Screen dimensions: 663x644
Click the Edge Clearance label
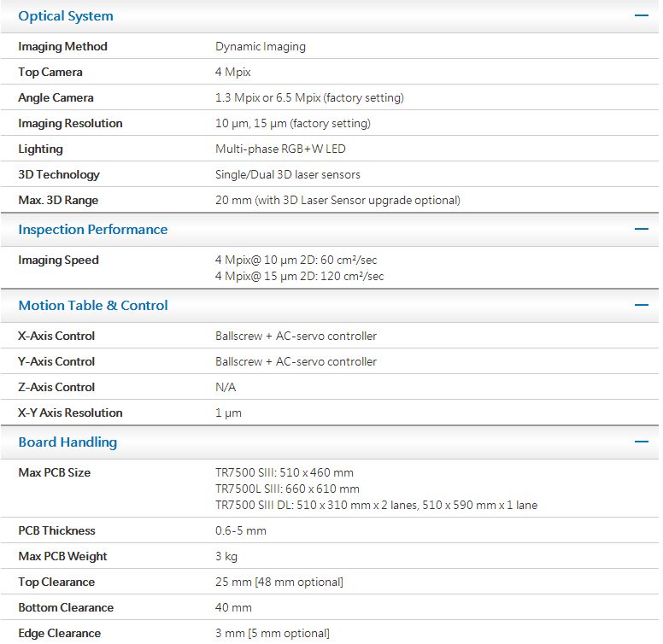[x=60, y=634]
